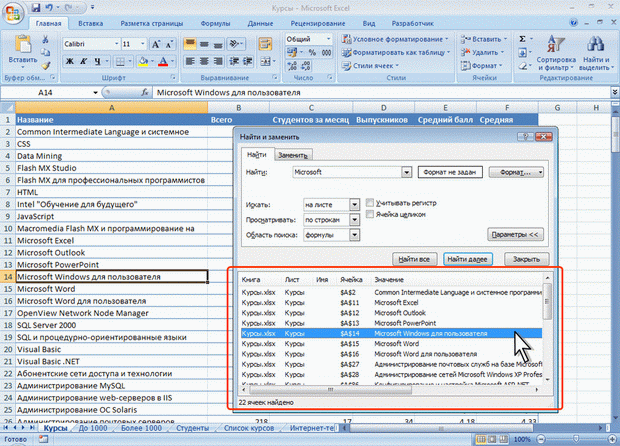620x446 pixels.
Task: Open the font size dropdown
Action: pyautogui.click(x=142, y=44)
